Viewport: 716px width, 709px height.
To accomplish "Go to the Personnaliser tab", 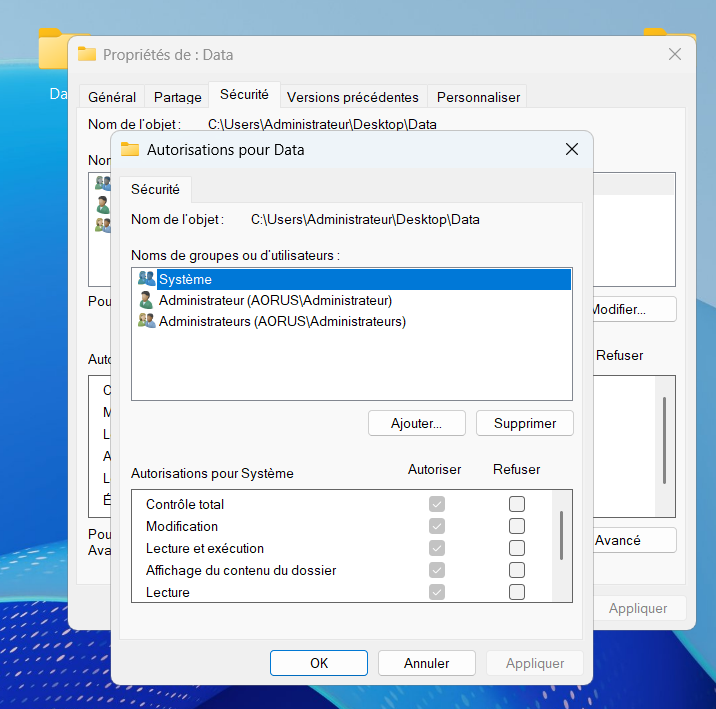I will [x=478, y=97].
